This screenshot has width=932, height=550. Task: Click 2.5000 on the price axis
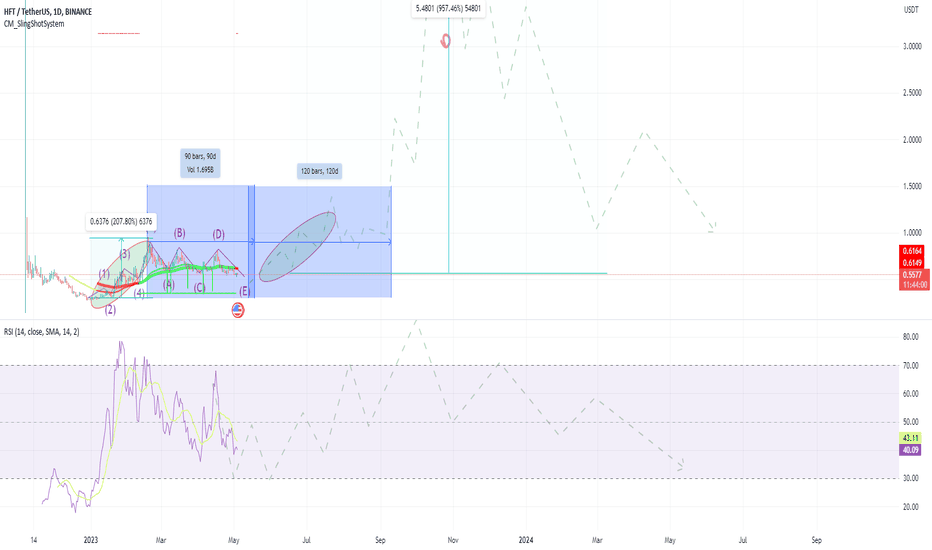[912, 93]
